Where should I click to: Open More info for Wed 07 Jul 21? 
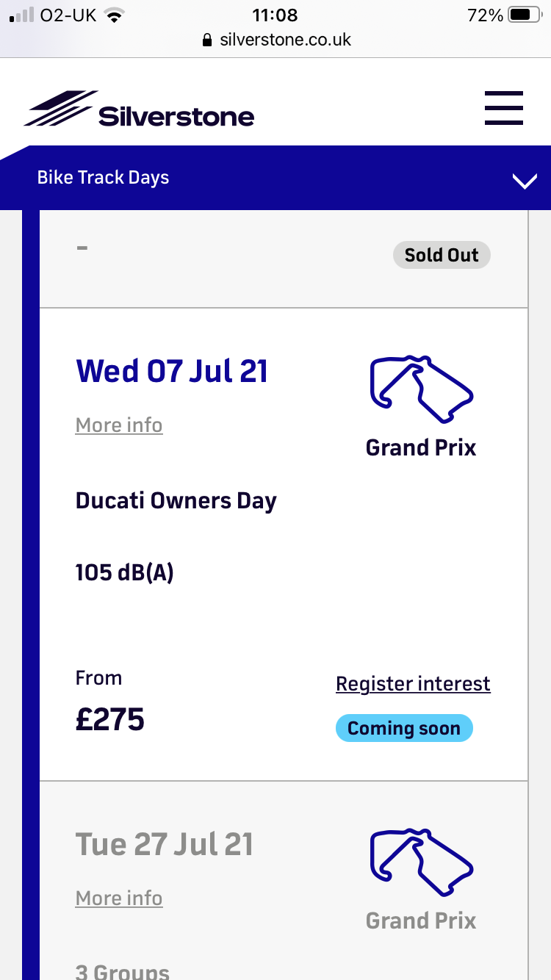[x=119, y=425]
